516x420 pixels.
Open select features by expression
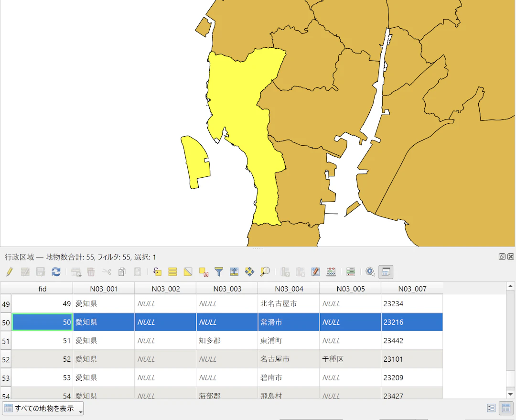(157, 272)
